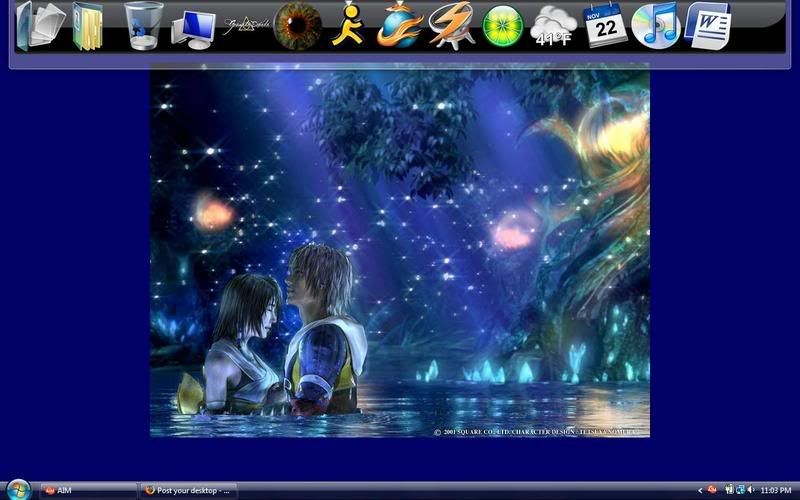Launch iTunes from the dock
This screenshot has height=500, width=800.
(656, 26)
